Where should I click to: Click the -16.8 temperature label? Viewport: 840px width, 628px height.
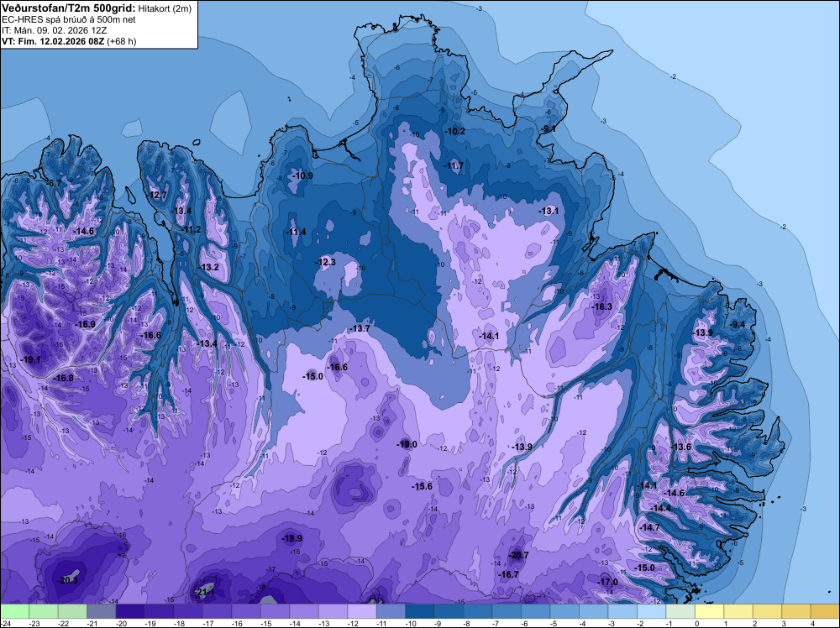(64, 378)
